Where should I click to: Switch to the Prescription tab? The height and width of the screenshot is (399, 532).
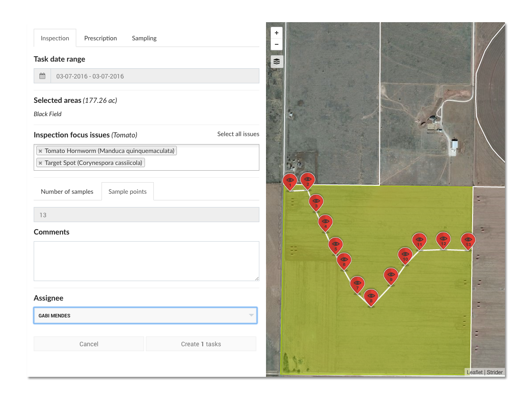coord(101,38)
